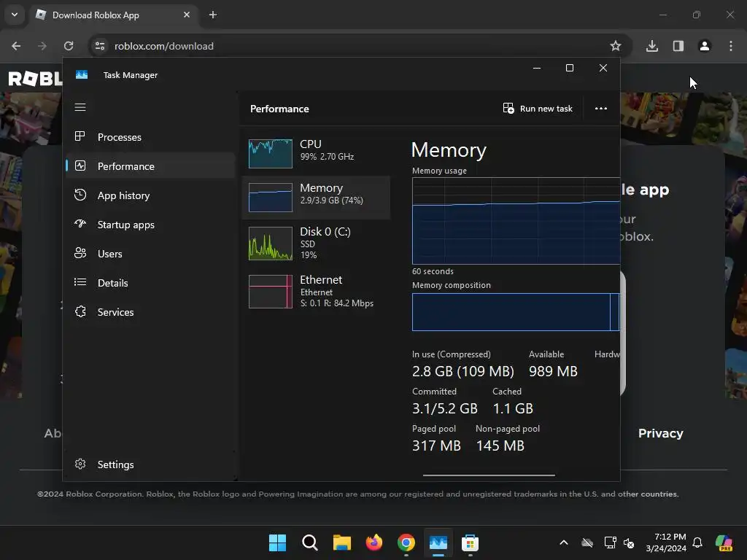Click the Committed 3.1/5.2 GB value
The height and width of the screenshot is (560, 747).
tap(444, 408)
